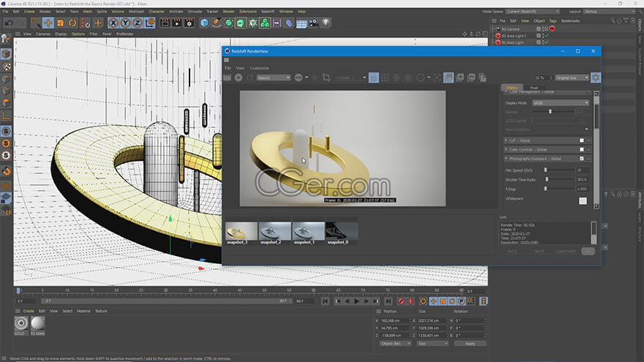
Task: Open the MoGraph menu
Action: click(x=136, y=12)
